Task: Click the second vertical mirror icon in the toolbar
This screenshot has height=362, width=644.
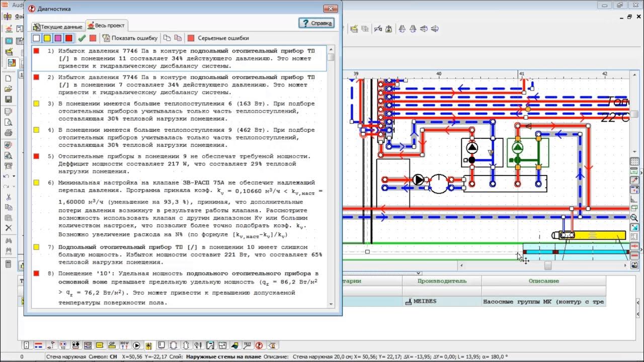Action: [x=413, y=29]
